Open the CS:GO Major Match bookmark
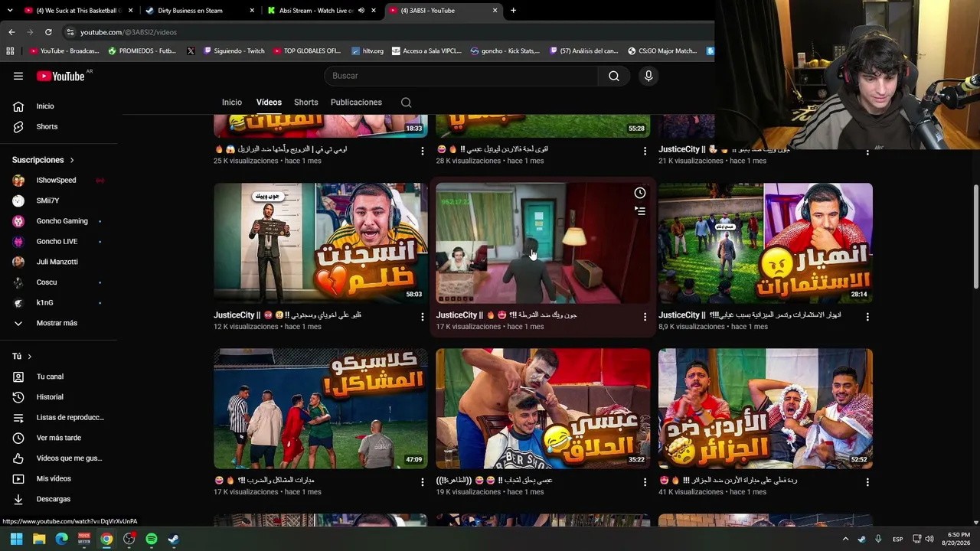 coord(662,51)
